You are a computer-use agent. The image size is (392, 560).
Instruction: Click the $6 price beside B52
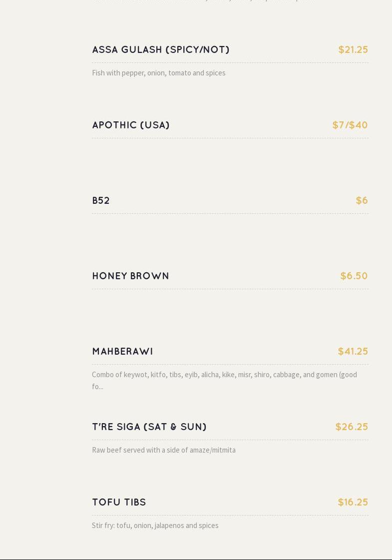coord(362,200)
